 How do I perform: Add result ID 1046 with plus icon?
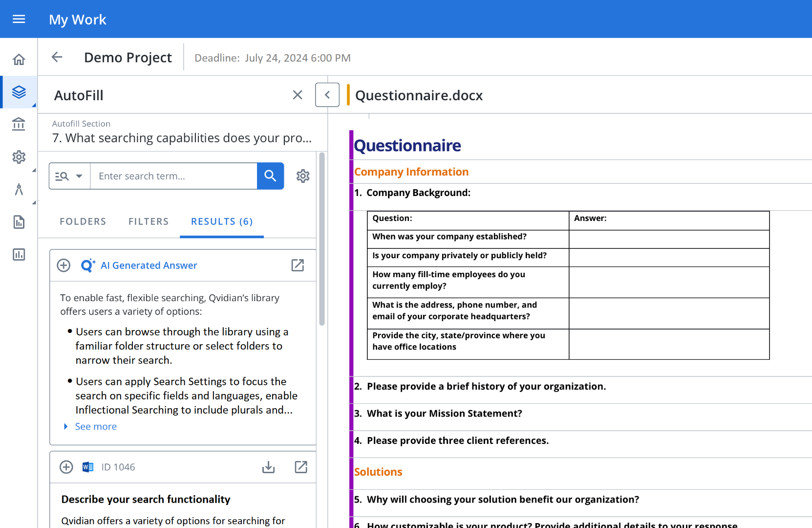click(66, 467)
